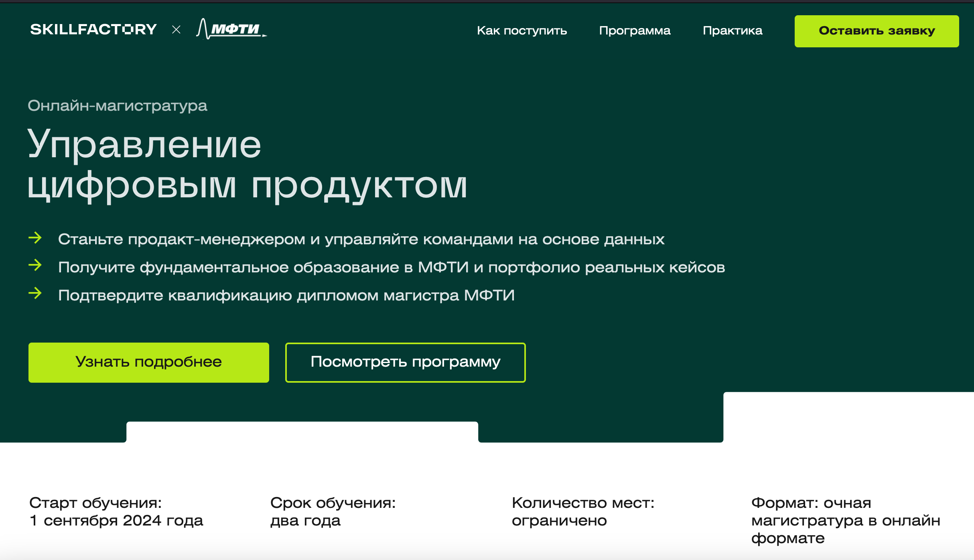This screenshot has width=974, height=560.
Task: Click the Посмотреть программу button
Action: [x=406, y=362]
